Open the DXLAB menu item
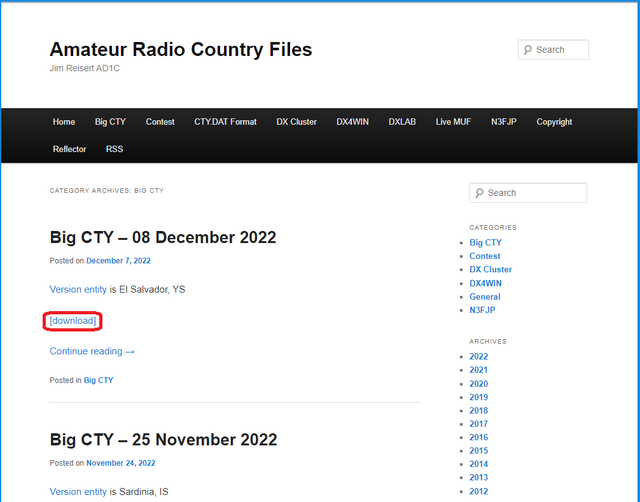 pos(402,122)
